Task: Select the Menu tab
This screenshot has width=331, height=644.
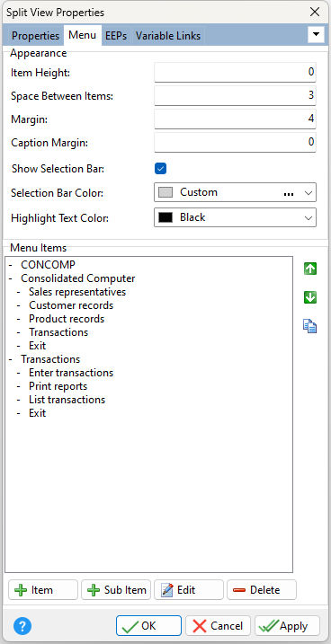Action: pyautogui.click(x=82, y=35)
